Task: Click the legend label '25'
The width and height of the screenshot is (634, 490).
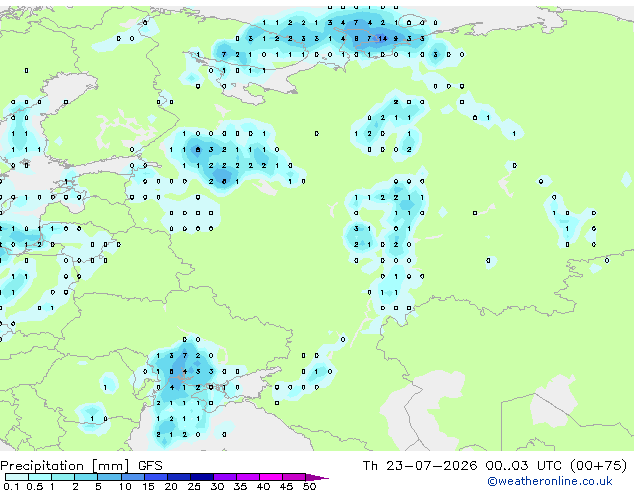Action: (194, 486)
